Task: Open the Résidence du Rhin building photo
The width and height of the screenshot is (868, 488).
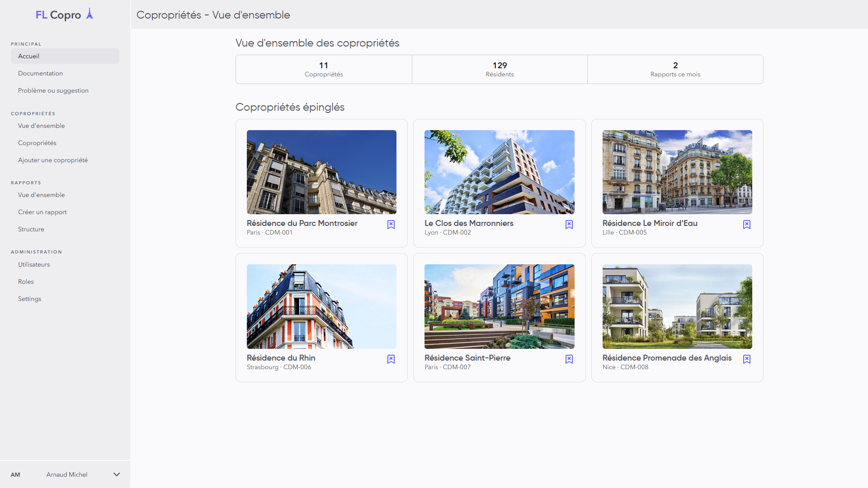Action: pos(321,306)
